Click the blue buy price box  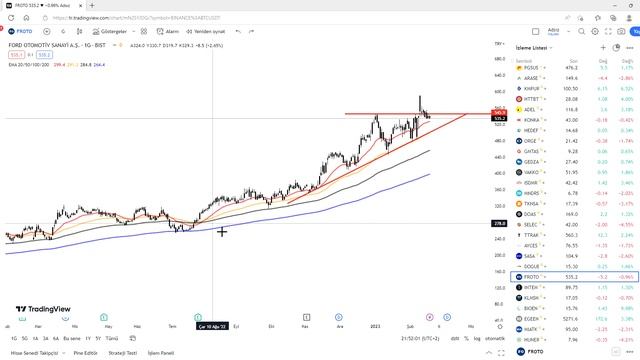point(44,55)
